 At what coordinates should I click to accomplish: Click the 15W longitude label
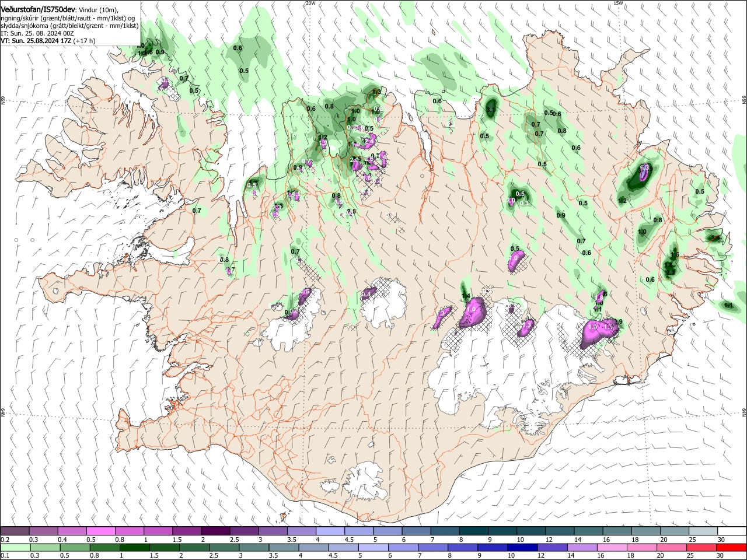(618, 3)
